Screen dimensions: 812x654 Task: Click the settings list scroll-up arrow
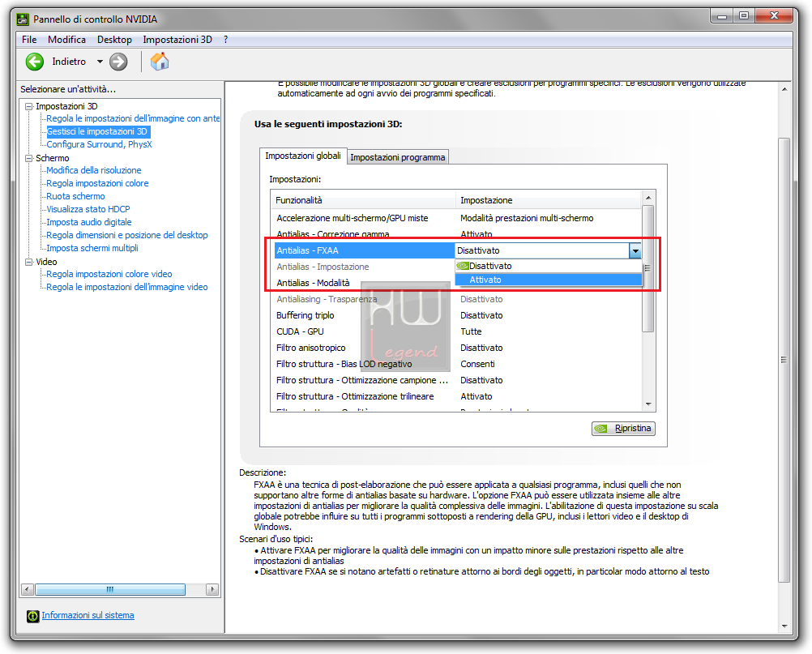tap(647, 198)
